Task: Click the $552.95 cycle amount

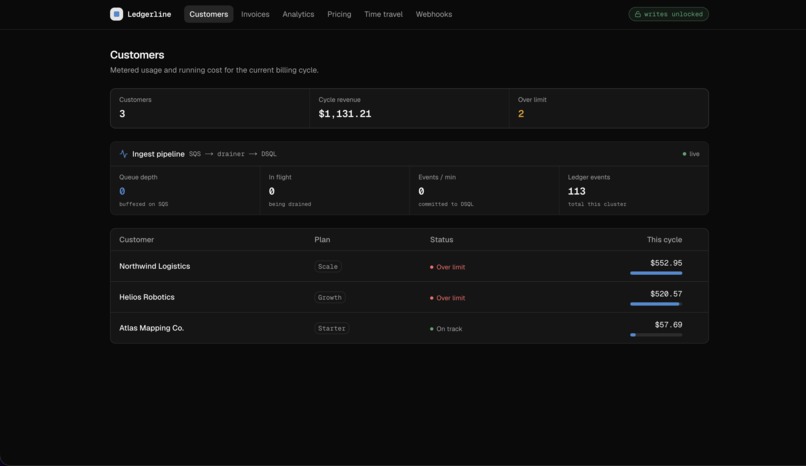Action: [666, 263]
